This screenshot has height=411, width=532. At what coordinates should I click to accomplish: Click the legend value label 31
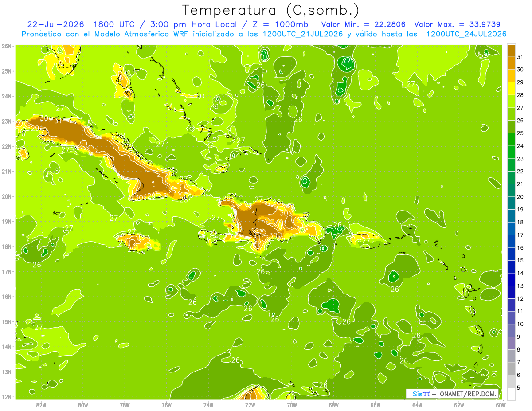[520, 56]
